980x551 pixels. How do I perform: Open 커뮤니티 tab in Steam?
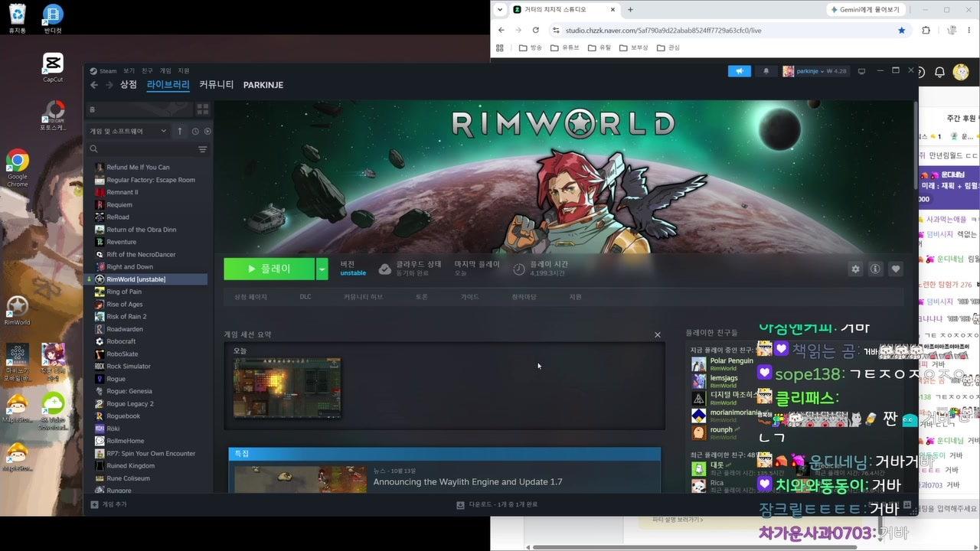coord(216,85)
